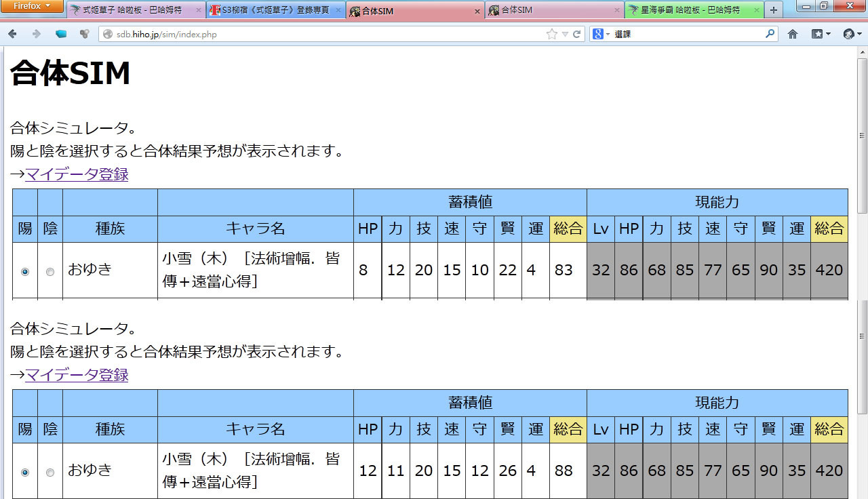Select the 陰 radio in the row totaling 83
This screenshot has width=868, height=499.
point(50,271)
